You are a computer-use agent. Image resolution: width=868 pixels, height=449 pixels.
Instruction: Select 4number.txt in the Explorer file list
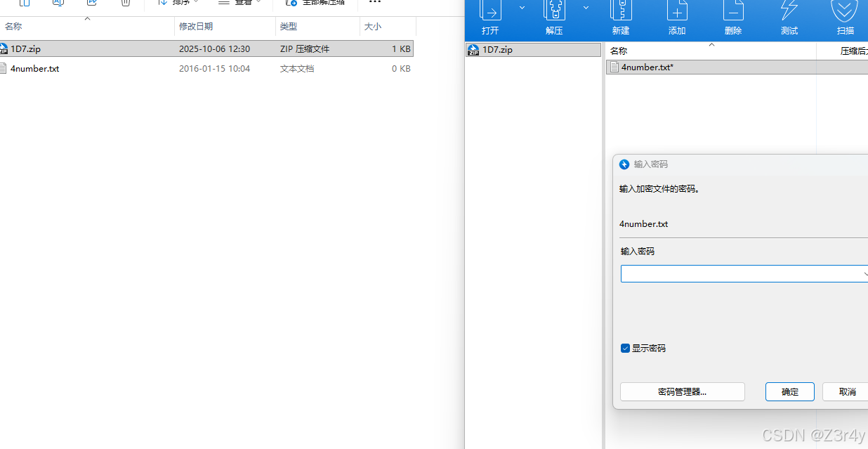[x=206, y=68]
